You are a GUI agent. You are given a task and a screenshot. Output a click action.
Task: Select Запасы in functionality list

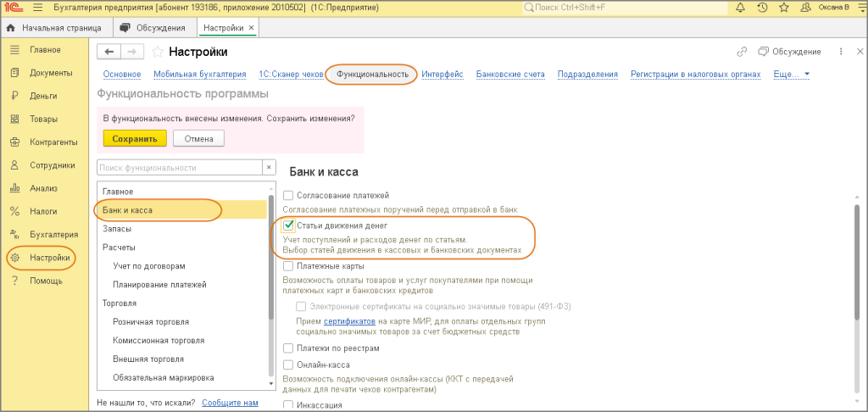181,229
